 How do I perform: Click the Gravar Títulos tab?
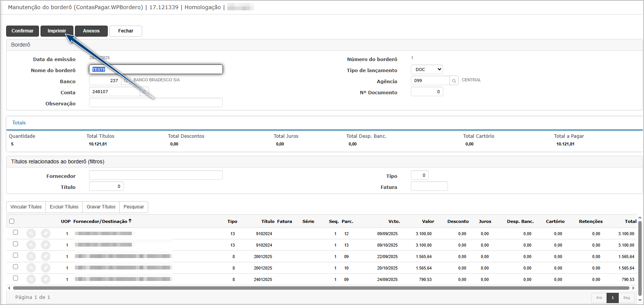101,207
